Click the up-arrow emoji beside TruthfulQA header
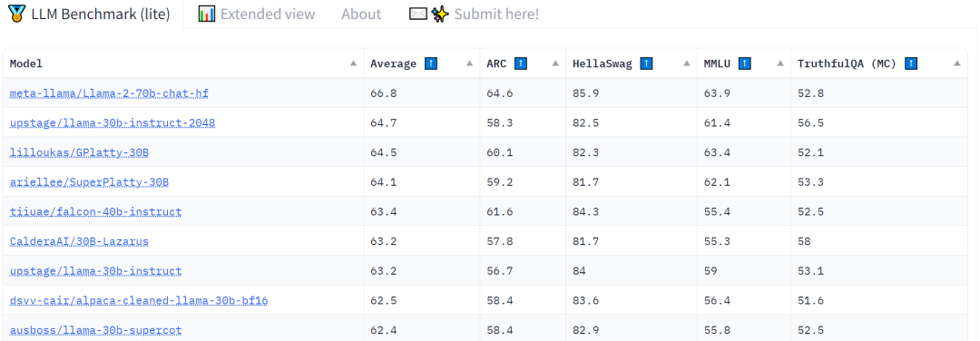980x341 pixels. [911, 63]
